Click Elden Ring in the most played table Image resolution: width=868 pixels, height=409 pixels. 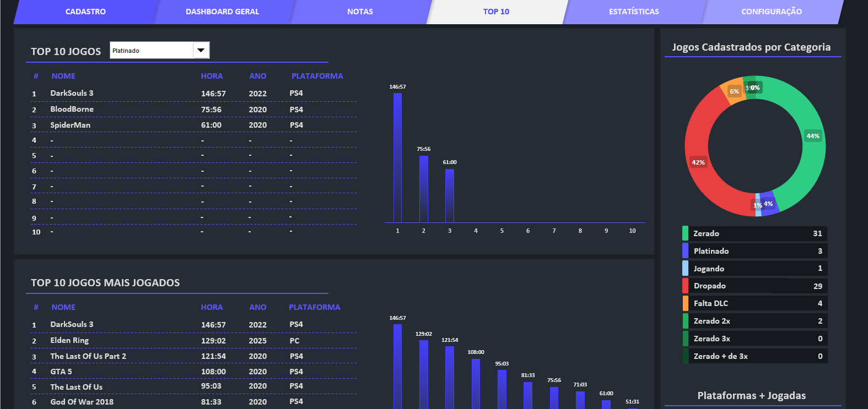[69, 340]
